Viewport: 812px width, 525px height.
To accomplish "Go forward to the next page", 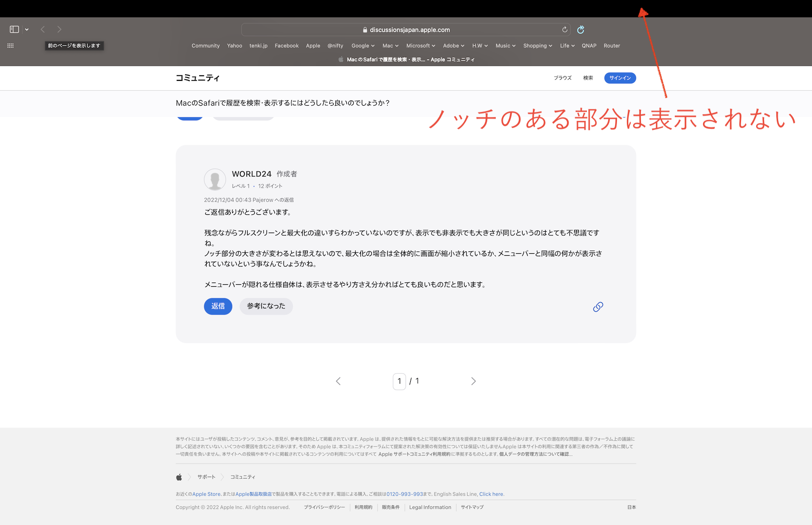I will click(59, 29).
